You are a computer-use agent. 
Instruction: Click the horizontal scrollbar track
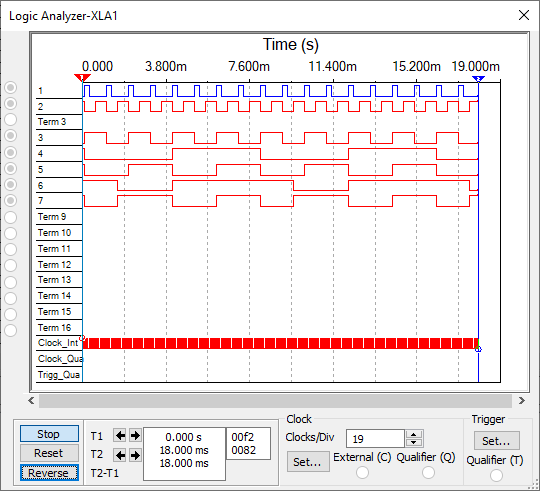[x=276, y=401]
